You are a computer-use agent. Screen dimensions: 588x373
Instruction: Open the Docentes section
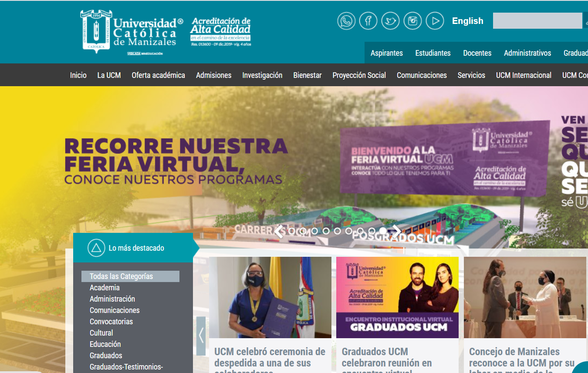pyautogui.click(x=477, y=53)
